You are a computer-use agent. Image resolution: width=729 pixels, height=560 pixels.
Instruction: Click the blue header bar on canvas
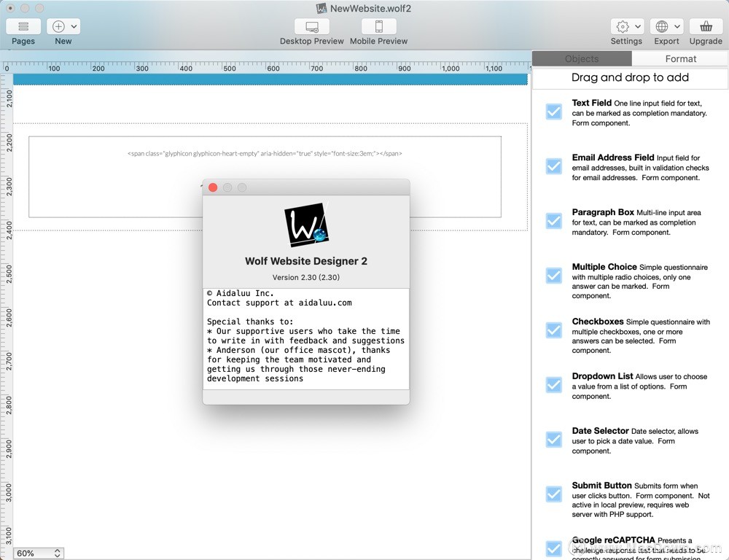(270, 79)
